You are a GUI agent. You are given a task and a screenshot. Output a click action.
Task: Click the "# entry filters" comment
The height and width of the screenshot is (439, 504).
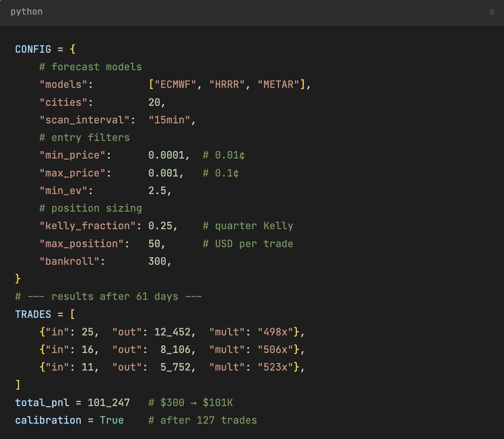[84, 137]
